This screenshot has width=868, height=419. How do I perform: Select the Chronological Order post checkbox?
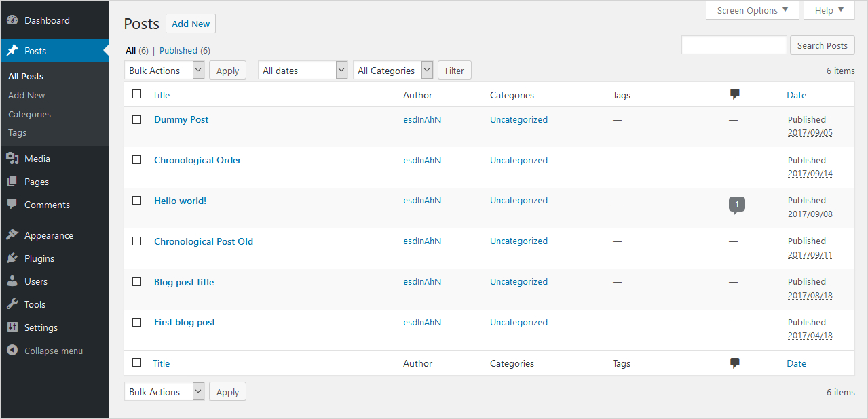point(137,160)
